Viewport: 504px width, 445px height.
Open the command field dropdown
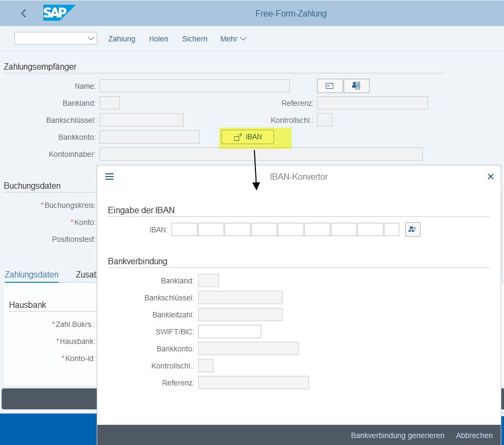click(91, 39)
